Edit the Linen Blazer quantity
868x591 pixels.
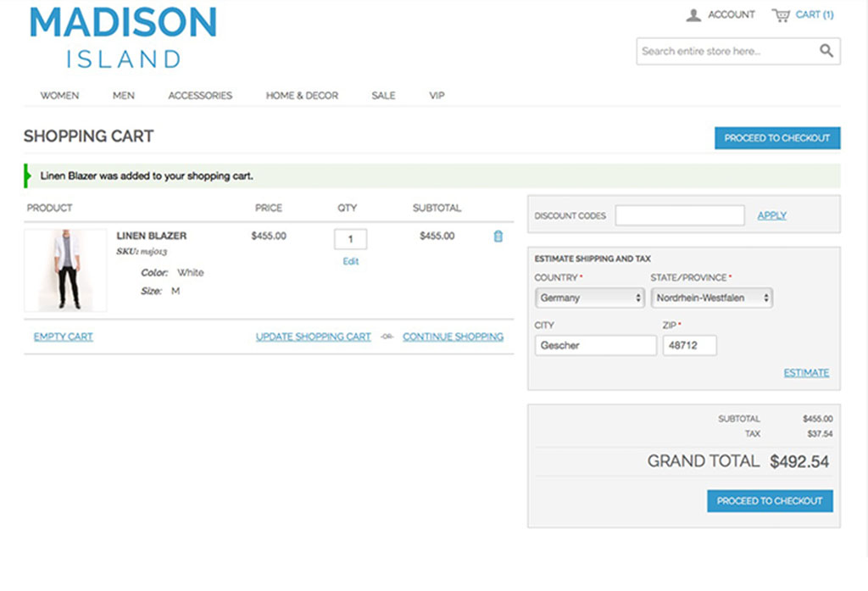pyautogui.click(x=350, y=262)
